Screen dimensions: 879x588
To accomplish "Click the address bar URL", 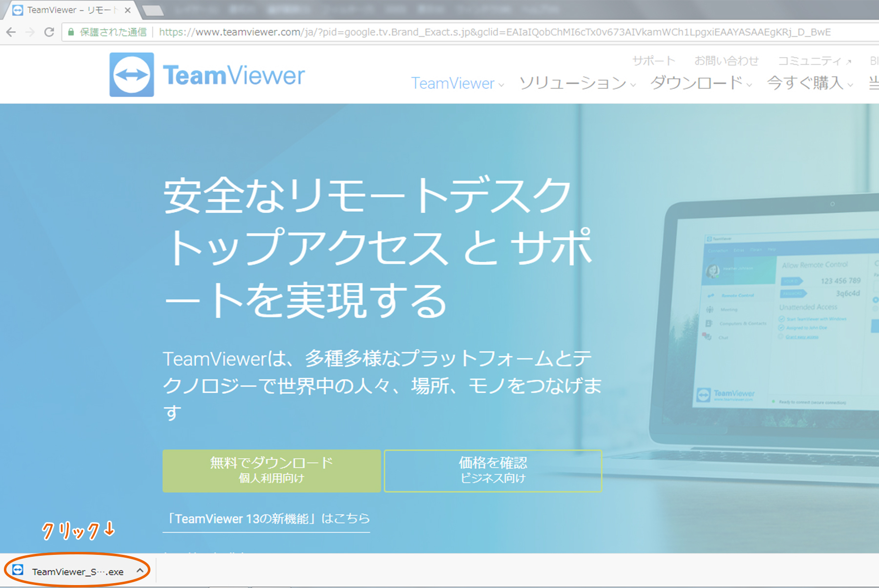I will (494, 32).
